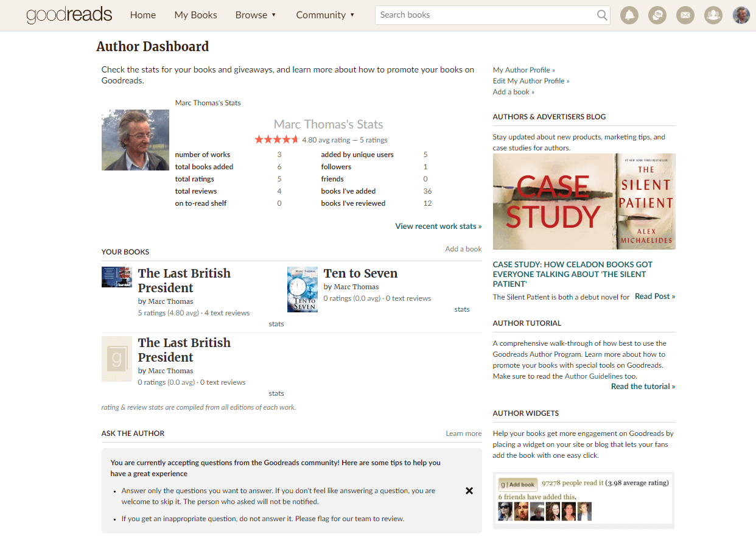Image resolution: width=756 pixels, height=537 pixels.
Task: Open stats for the 5-ratings Last British President
Action: pos(276,324)
